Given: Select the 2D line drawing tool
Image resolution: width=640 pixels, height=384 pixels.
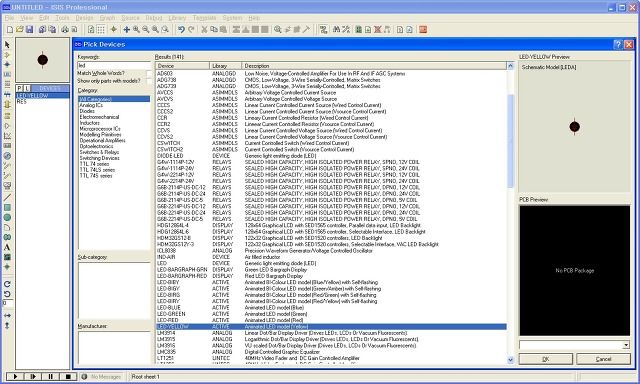Looking at the screenshot, I should point(7,197).
